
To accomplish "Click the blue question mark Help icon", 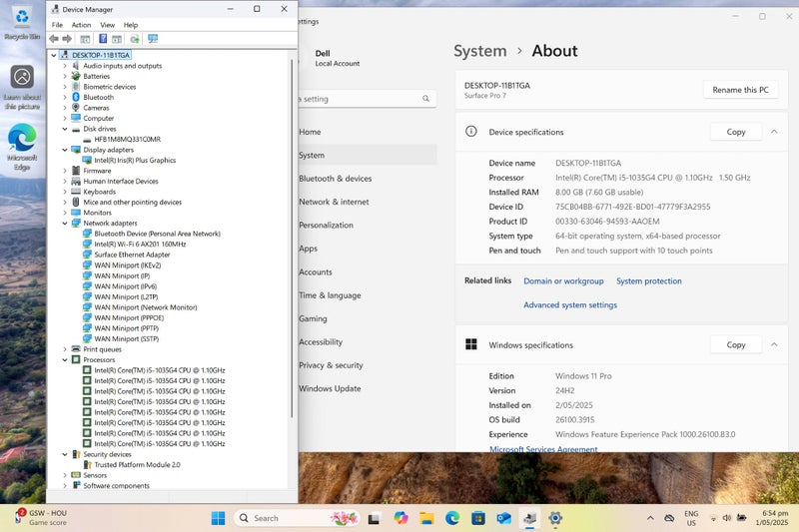I will 103,39.
